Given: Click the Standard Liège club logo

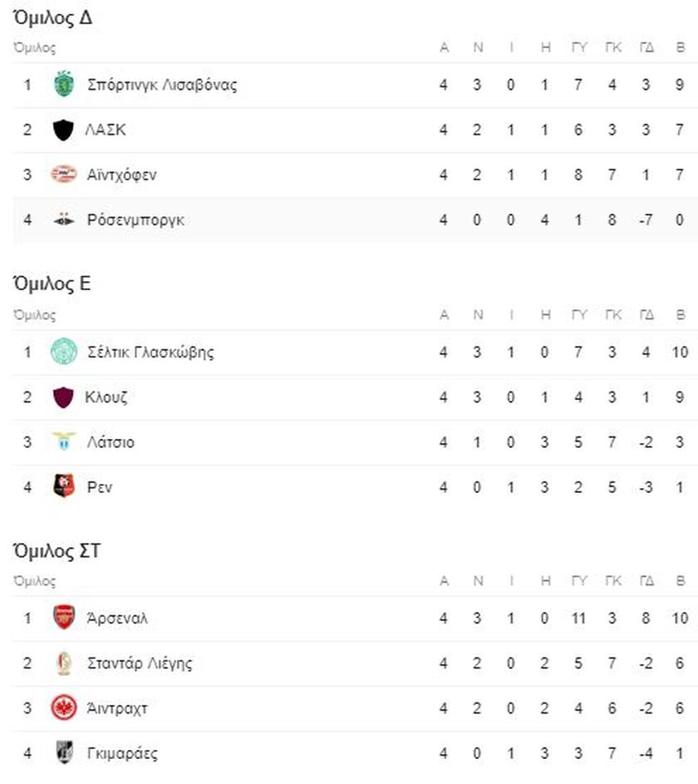Looking at the screenshot, I should [63, 663].
